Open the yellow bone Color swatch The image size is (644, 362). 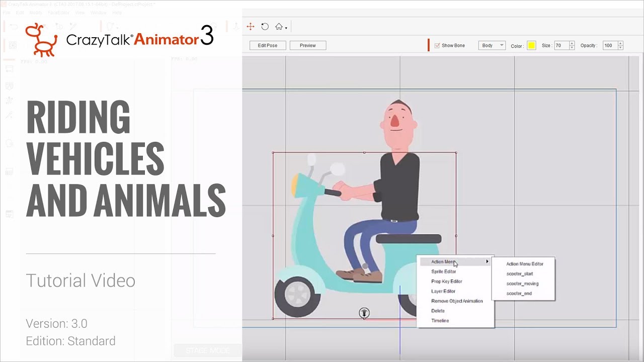pos(531,46)
